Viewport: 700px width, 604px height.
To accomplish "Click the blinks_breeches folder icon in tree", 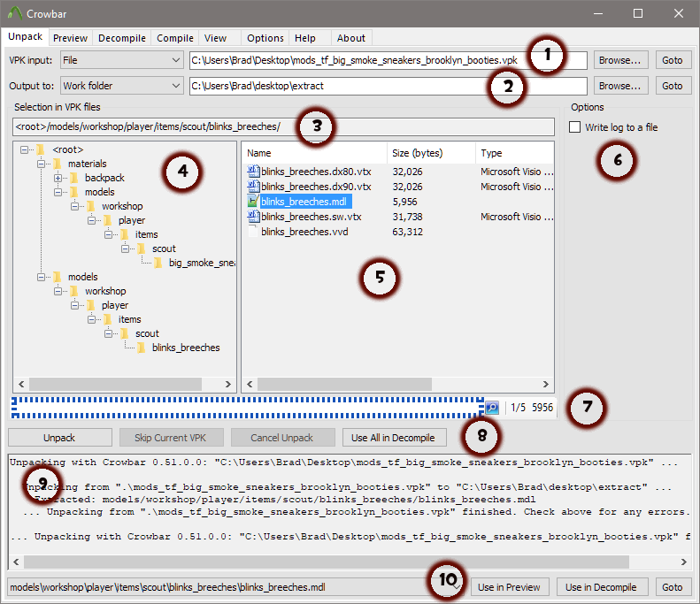I will (x=141, y=348).
